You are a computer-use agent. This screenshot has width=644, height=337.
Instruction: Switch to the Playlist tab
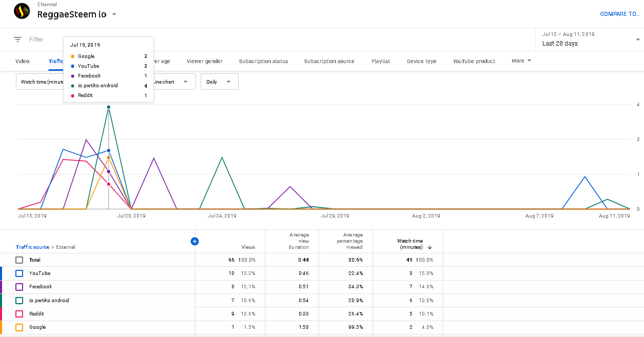click(381, 61)
